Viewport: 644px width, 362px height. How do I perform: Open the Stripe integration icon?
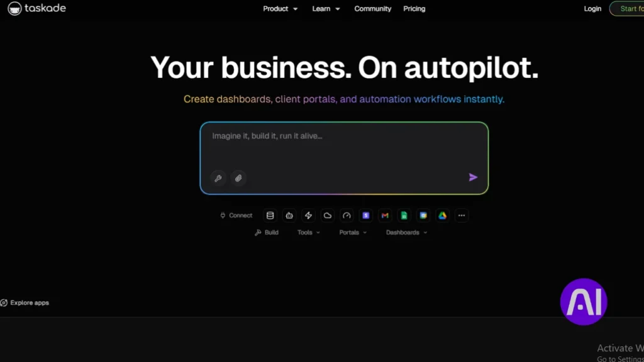pyautogui.click(x=366, y=216)
